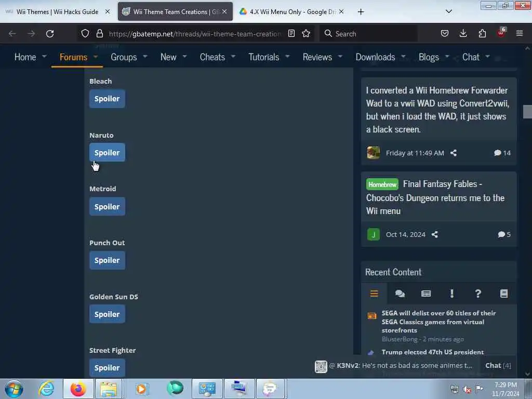Select the all content list icon tab
The image size is (532, 399).
[374, 294]
